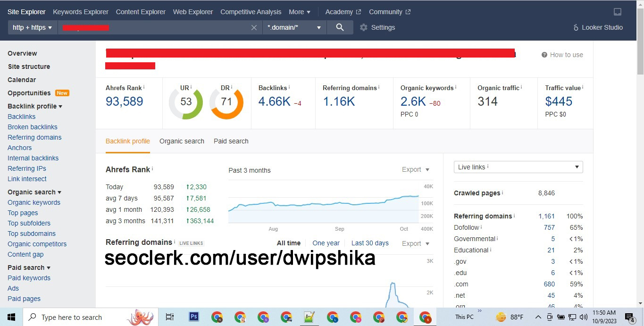Image resolution: width=644 pixels, height=326 pixels.
Task: Click the Windows Start button
Action: point(11,317)
